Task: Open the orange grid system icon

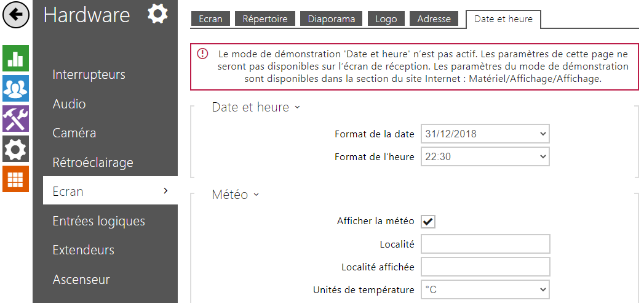Action: tap(15, 179)
